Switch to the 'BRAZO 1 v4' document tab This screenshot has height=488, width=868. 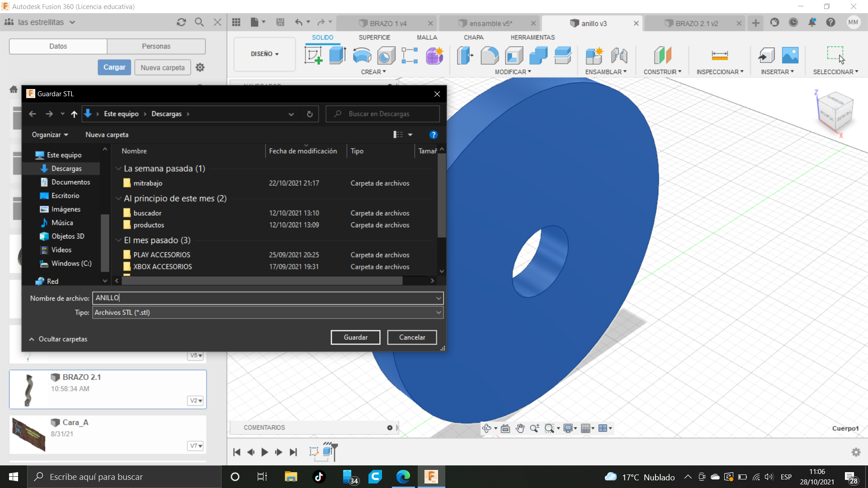388,23
